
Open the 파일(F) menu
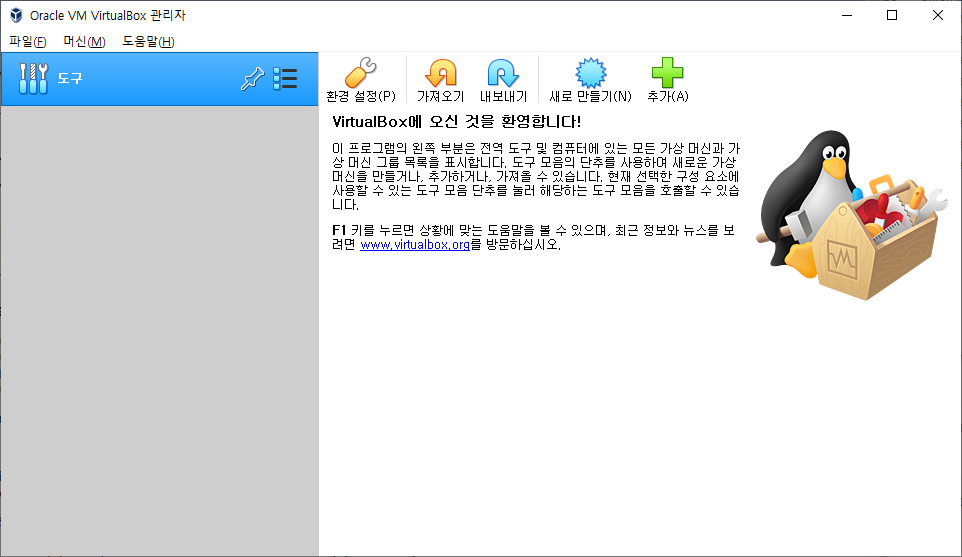click(x=28, y=41)
